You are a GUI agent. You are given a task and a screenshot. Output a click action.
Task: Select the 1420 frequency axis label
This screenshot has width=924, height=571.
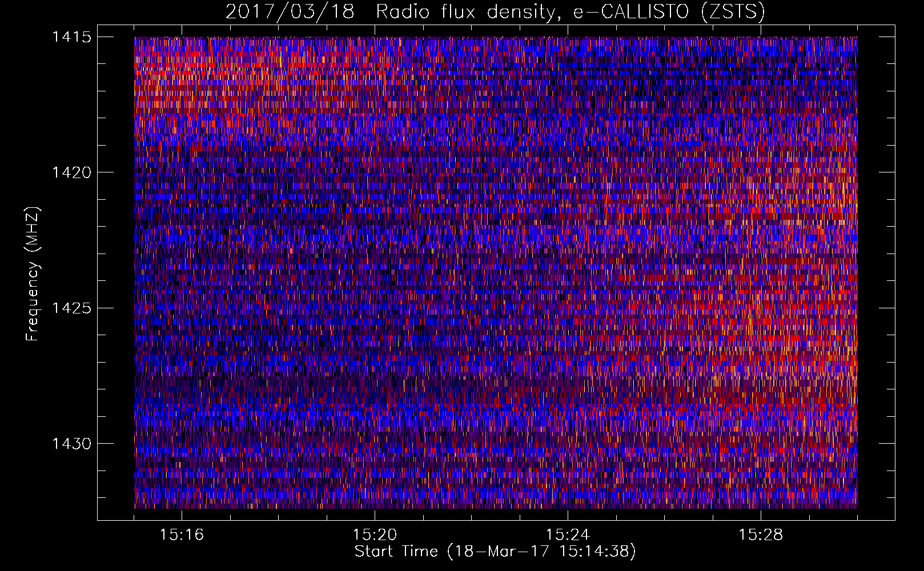(71, 172)
